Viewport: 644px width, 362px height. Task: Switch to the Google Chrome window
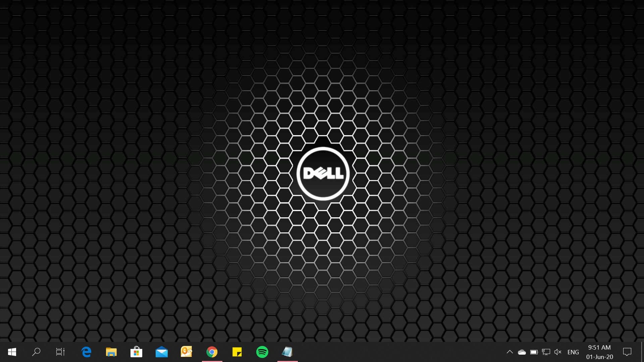[x=212, y=352]
